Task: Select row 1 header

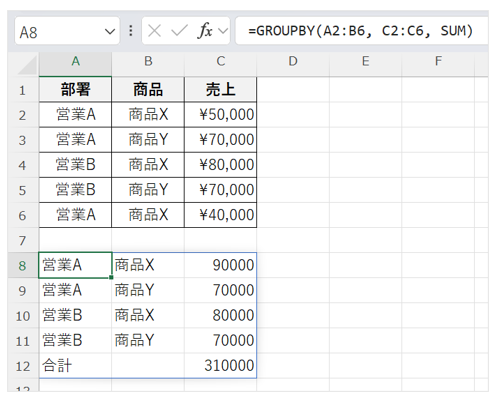Action: (23, 90)
